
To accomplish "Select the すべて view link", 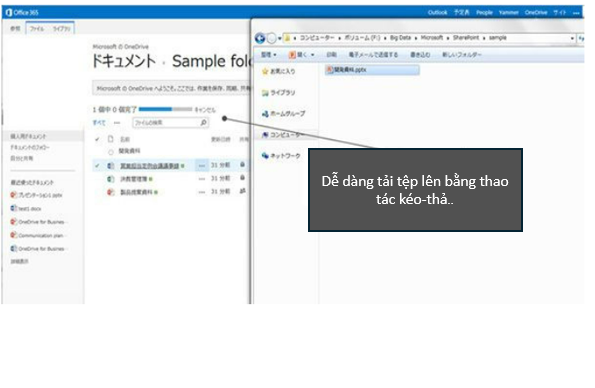I will (99, 122).
